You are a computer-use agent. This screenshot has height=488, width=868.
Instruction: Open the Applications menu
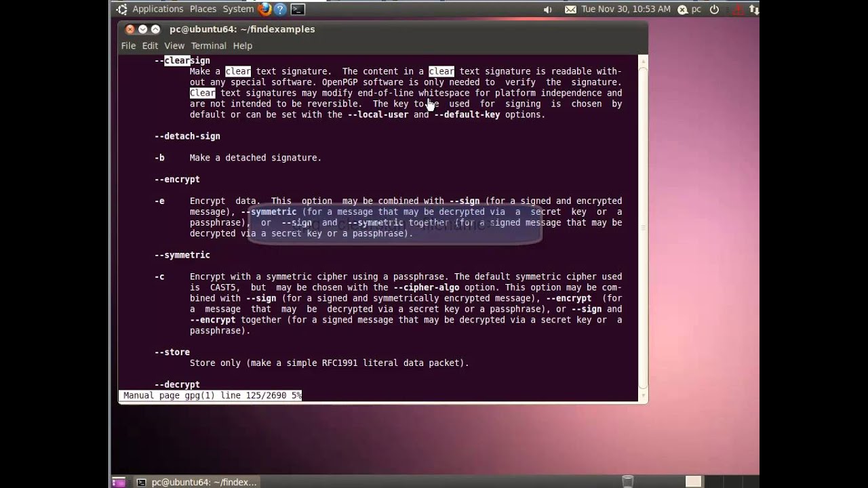click(x=158, y=9)
